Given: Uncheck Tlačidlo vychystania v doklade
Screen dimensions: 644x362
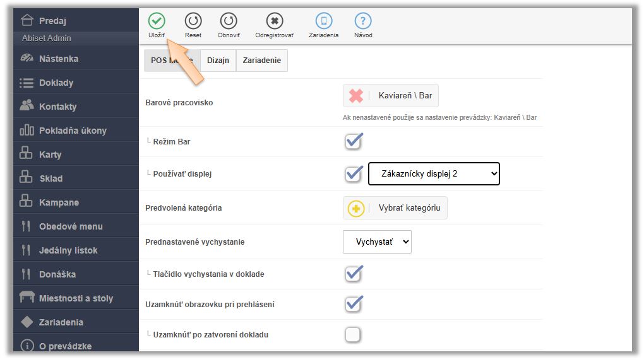Looking at the screenshot, I should point(354,274).
